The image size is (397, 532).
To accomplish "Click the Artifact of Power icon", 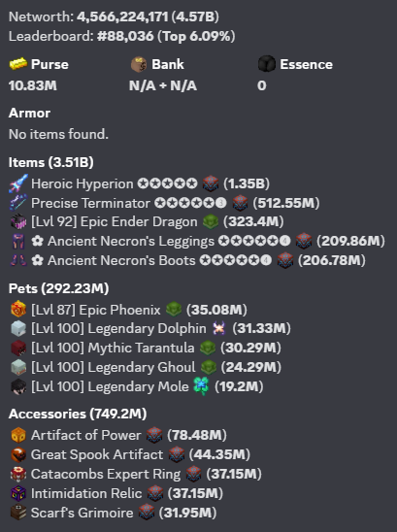I will [x=18, y=435].
